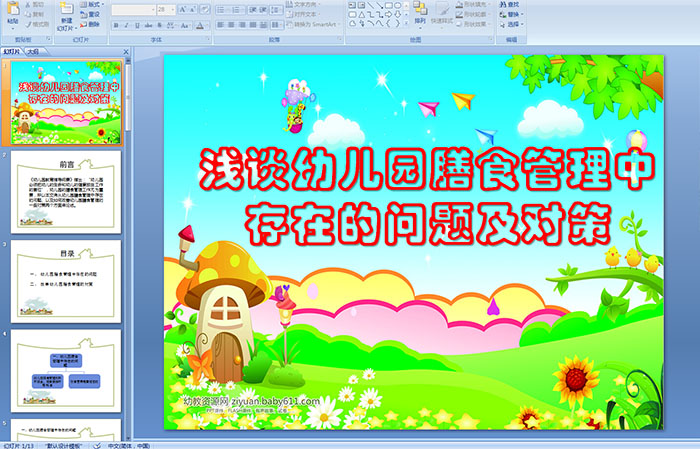
Task: Open the Paragraph dialog launcher (段落 group)
Action: tap(340, 39)
